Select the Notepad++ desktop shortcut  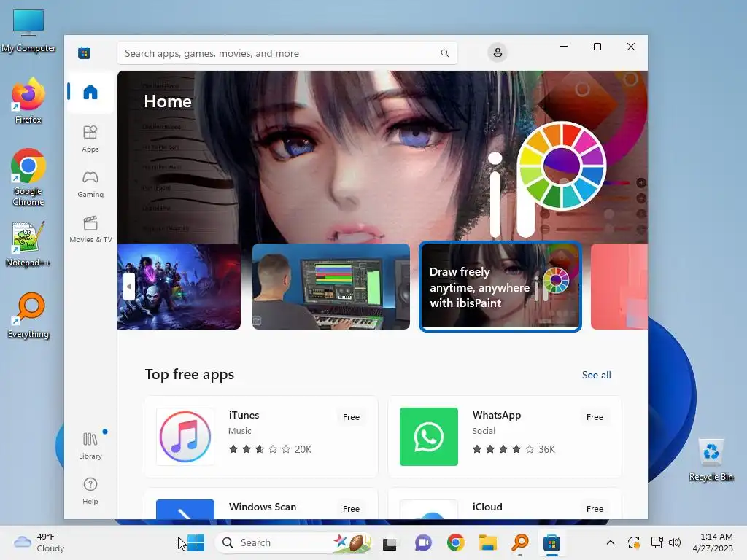[28, 244]
